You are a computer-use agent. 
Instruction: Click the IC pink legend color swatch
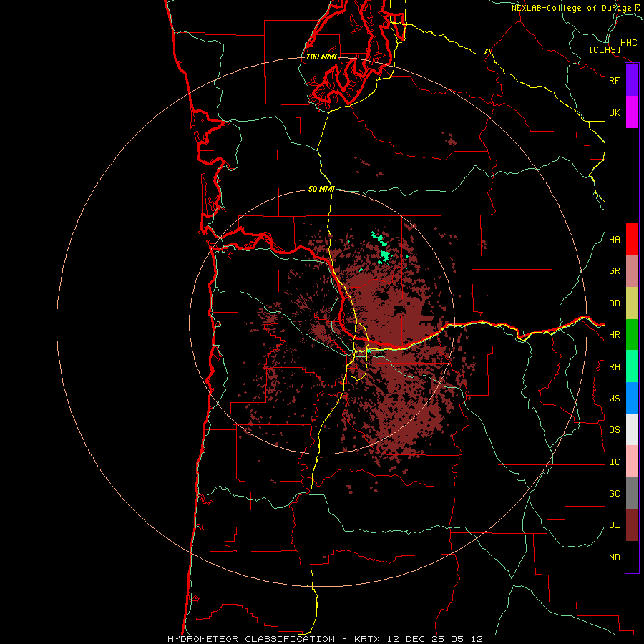pos(632,462)
